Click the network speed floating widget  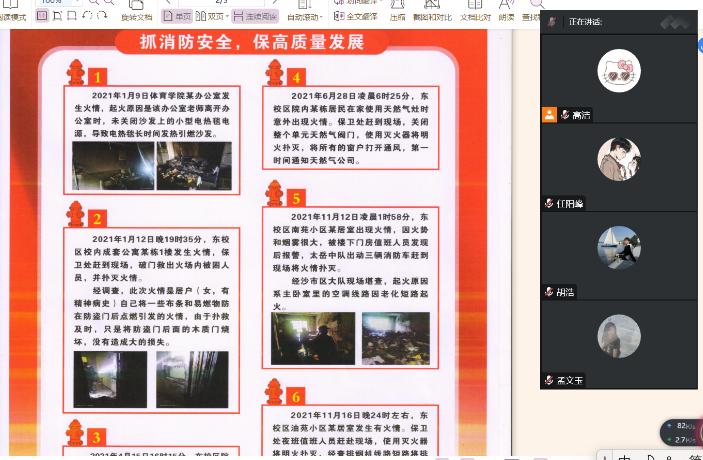[x=681, y=432]
